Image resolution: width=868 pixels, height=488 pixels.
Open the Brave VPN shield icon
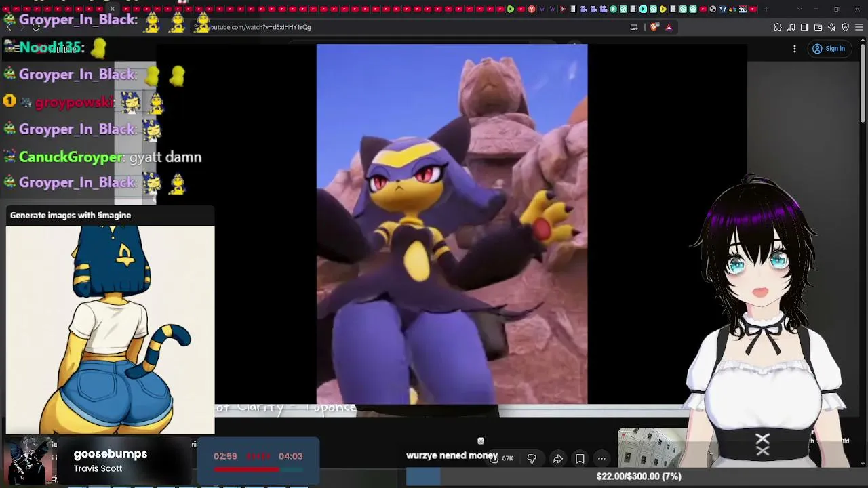pos(846,27)
